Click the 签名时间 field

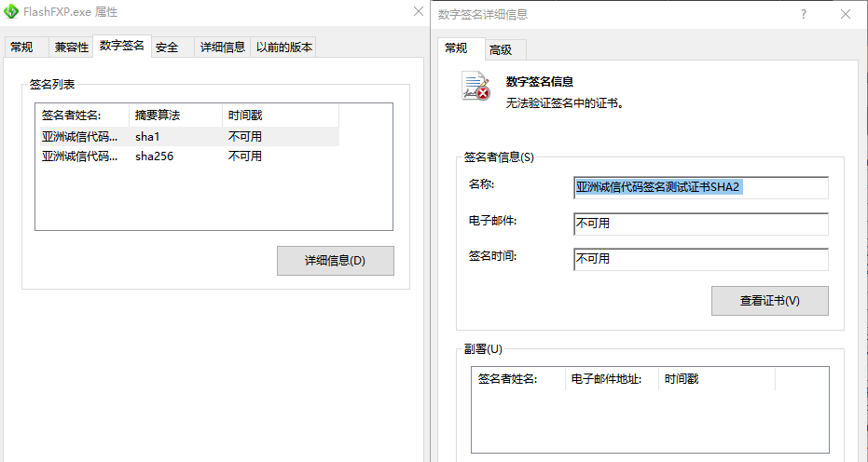click(701, 259)
